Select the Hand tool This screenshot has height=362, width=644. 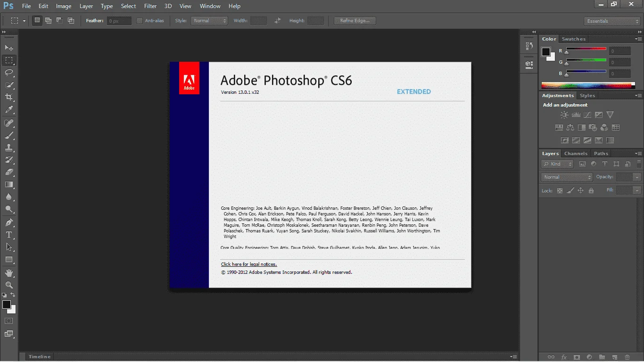pyautogui.click(x=9, y=273)
